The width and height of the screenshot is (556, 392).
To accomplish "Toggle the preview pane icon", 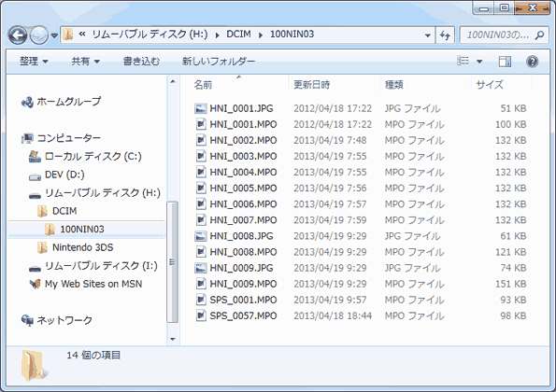I will tap(505, 62).
